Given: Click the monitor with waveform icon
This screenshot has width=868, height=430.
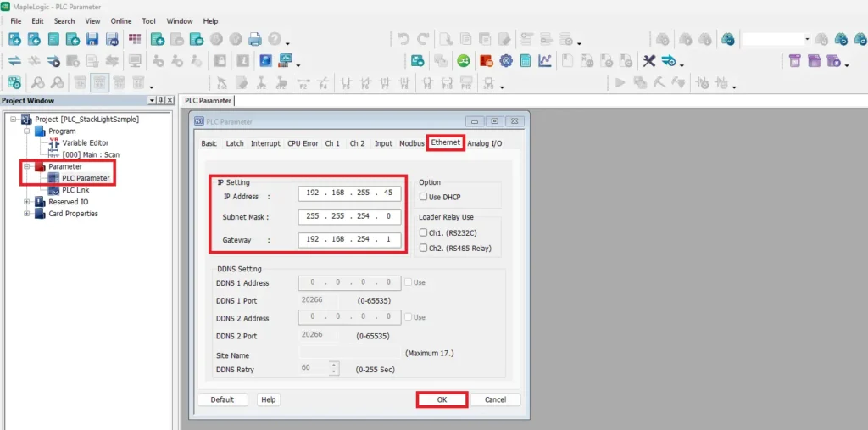Looking at the screenshot, I should pyautogui.click(x=286, y=60).
